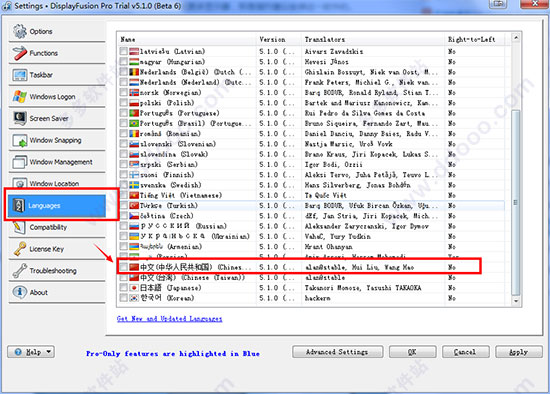Open the Help button dropdown arrow
Viewport: 550px width, 394px height.
[49, 352]
